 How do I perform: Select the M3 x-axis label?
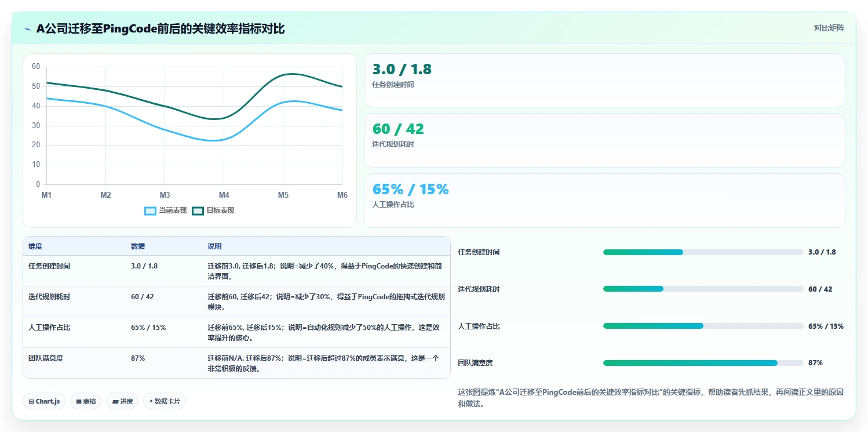click(165, 195)
